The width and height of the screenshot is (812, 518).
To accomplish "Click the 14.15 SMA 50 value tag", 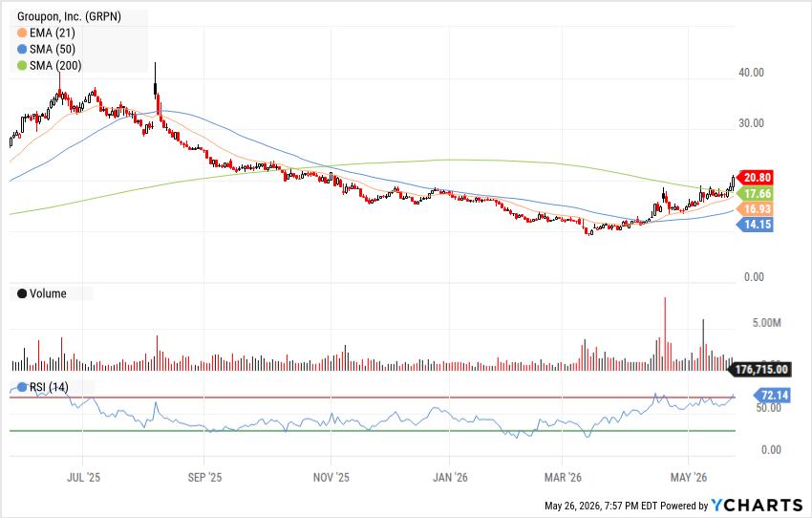I will click(755, 225).
